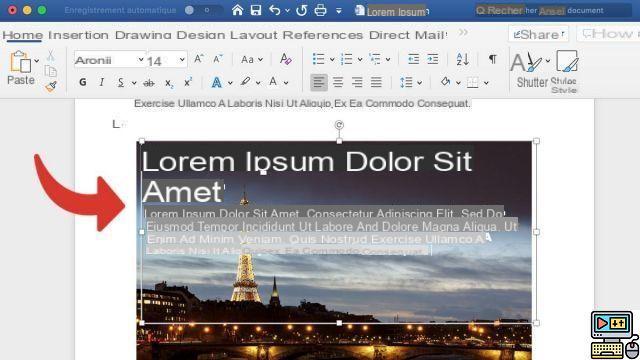Open font color dropdown arrow
Screen dimensions: 640x360
click(x=286, y=83)
